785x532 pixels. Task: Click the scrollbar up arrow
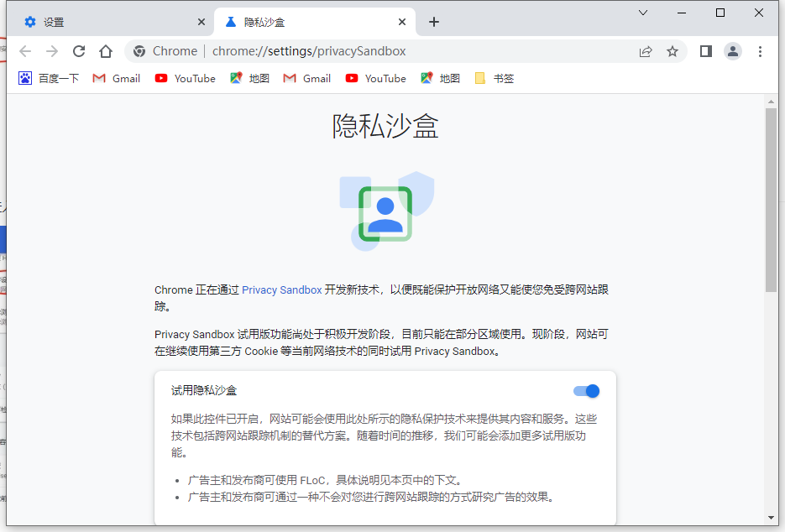coord(771,102)
